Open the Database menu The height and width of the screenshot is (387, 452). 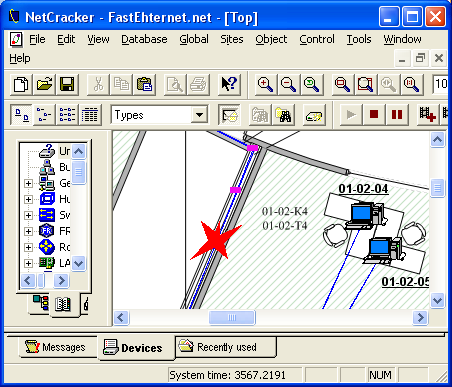point(144,39)
